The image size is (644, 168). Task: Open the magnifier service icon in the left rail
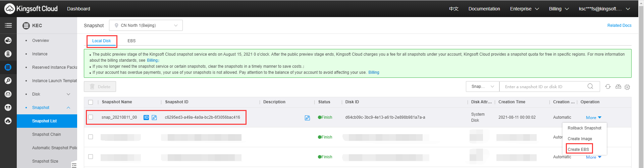click(x=8, y=81)
